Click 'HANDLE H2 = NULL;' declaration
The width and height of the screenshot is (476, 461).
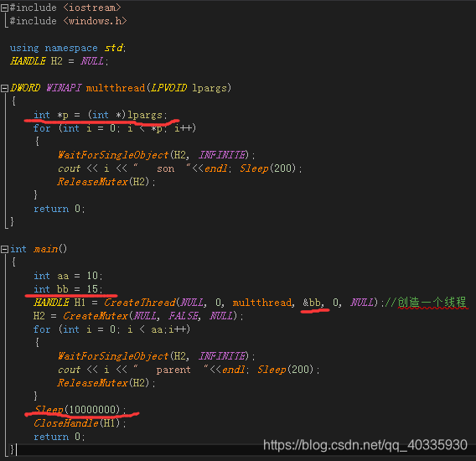point(59,61)
